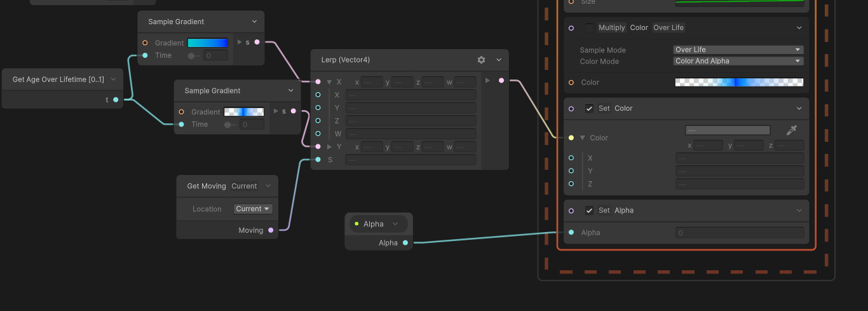Image resolution: width=868 pixels, height=311 pixels.
Task: Click the Lerp (Vector4) node's output port
Action: 501,80
